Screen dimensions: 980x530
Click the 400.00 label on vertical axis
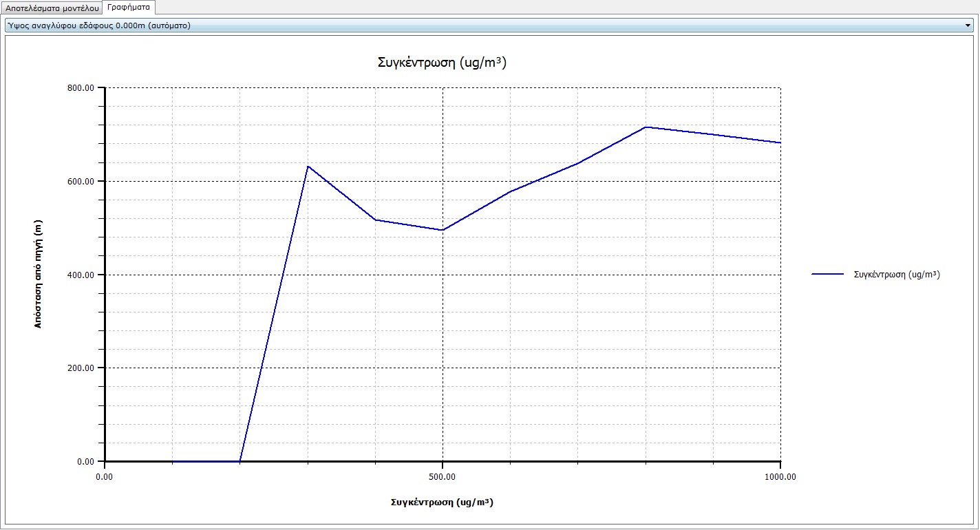82,275
